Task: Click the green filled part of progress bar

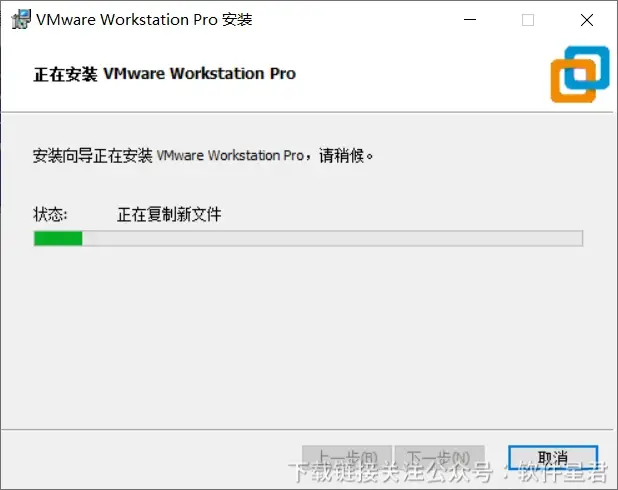Action: click(x=58, y=238)
